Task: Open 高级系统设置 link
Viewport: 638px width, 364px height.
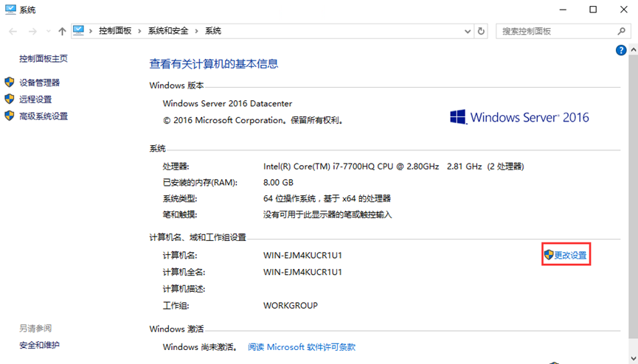Action: tap(43, 116)
